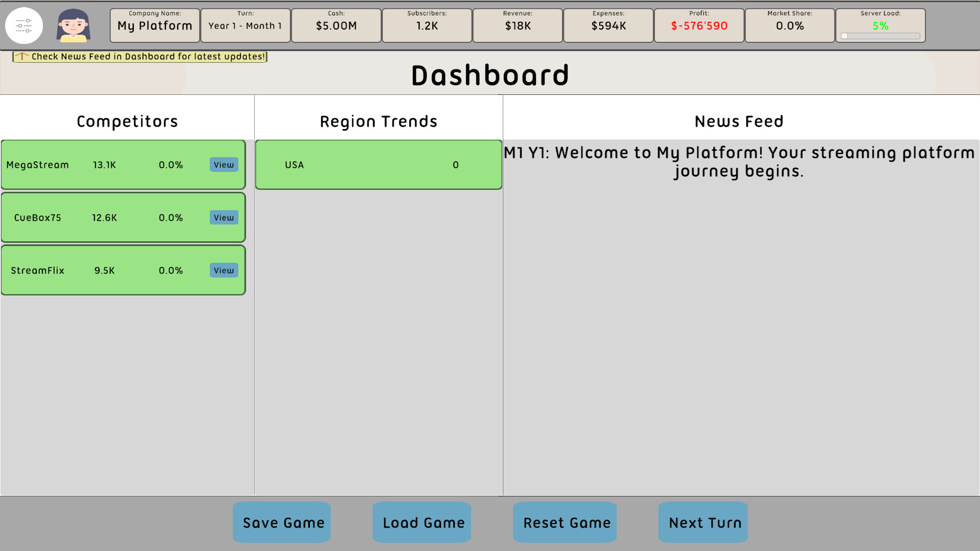
Task: Dismiss the Check News Feed notification
Action: (x=139, y=57)
